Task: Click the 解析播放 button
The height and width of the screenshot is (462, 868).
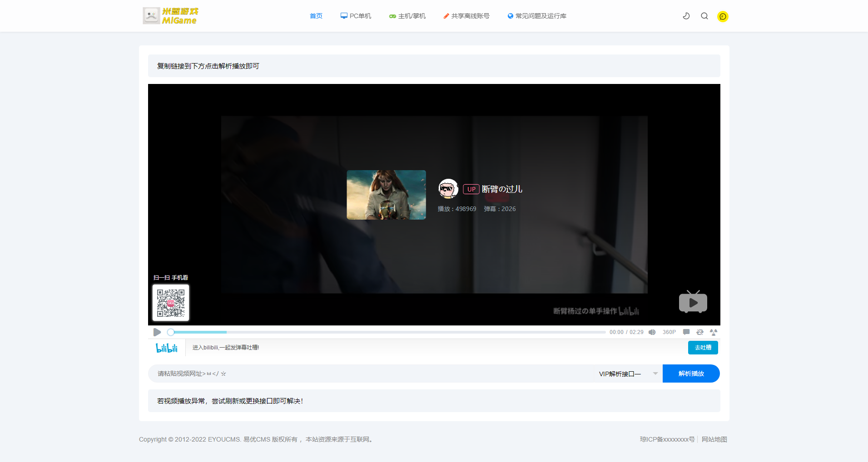Action: coord(691,374)
